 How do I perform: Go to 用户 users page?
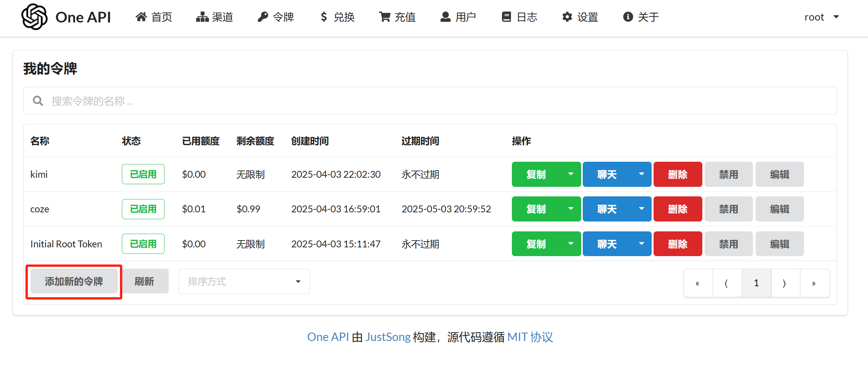[x=458, y=17]
